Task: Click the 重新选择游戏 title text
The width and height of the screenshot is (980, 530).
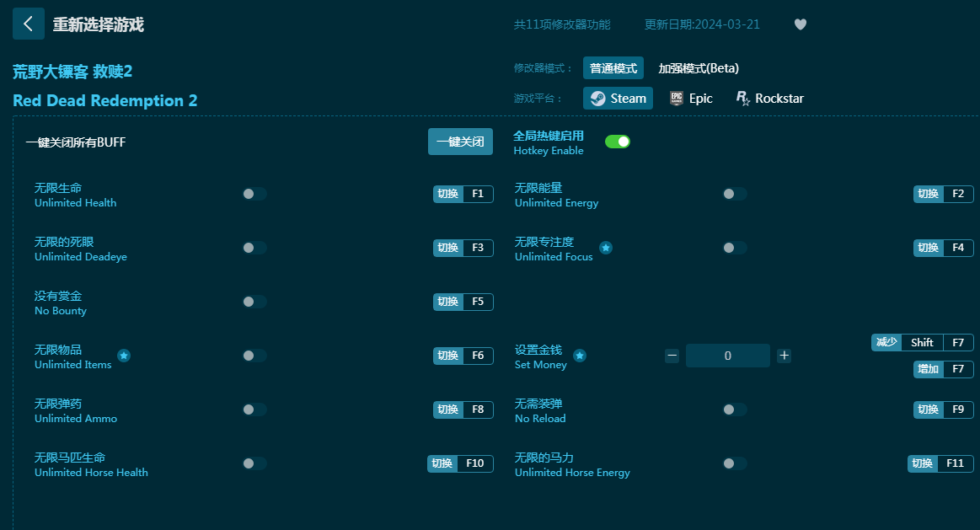Action: (x=98, y=24)
